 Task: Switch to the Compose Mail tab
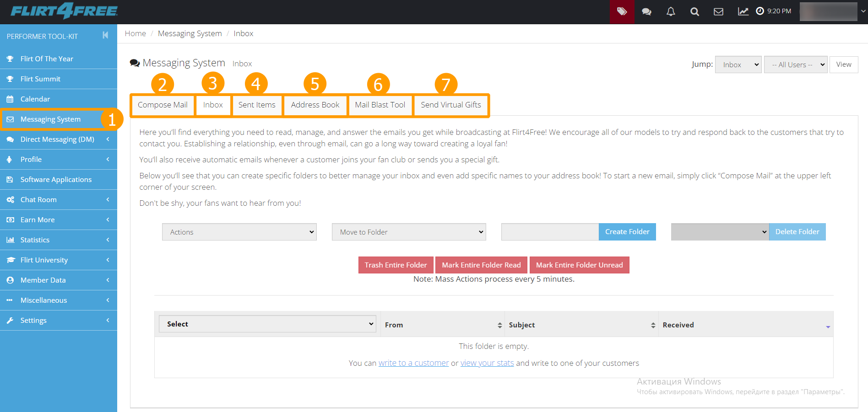[x=163, y=105]
